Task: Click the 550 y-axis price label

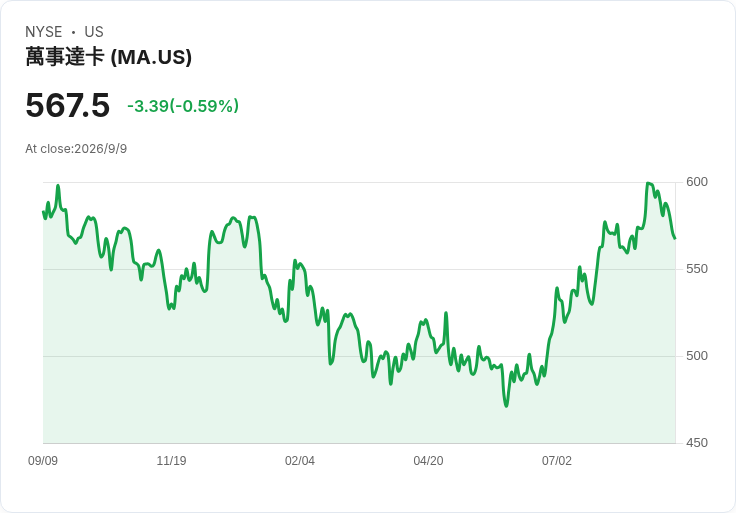Action: coord(697,269)
